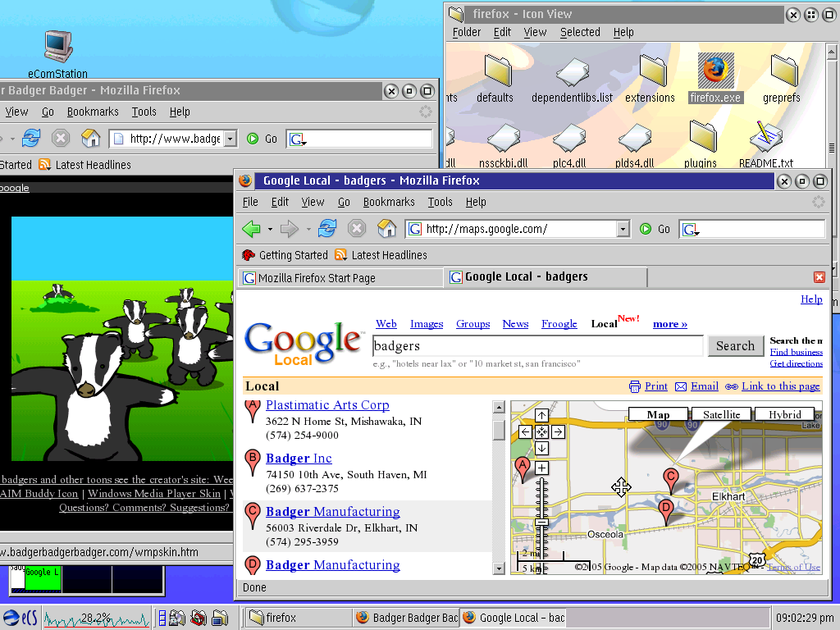Click the badgers search input field

[x=537, y=346]
